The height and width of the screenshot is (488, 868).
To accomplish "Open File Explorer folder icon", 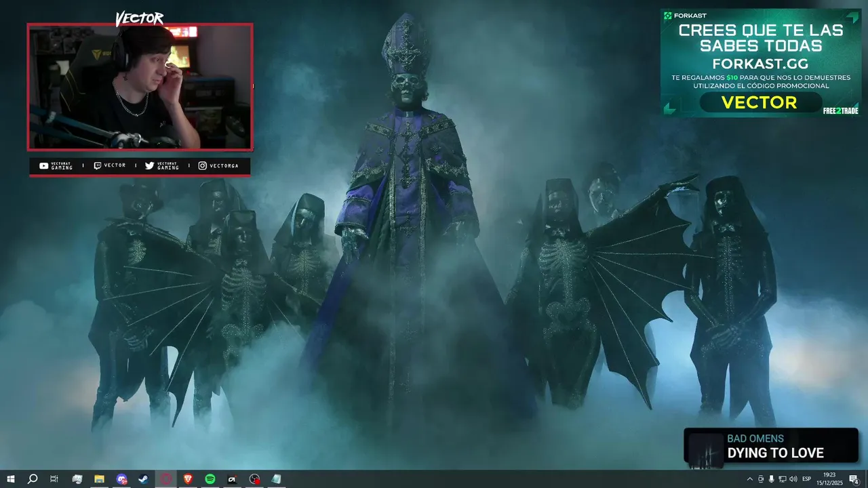I will [x=99, y=479].
